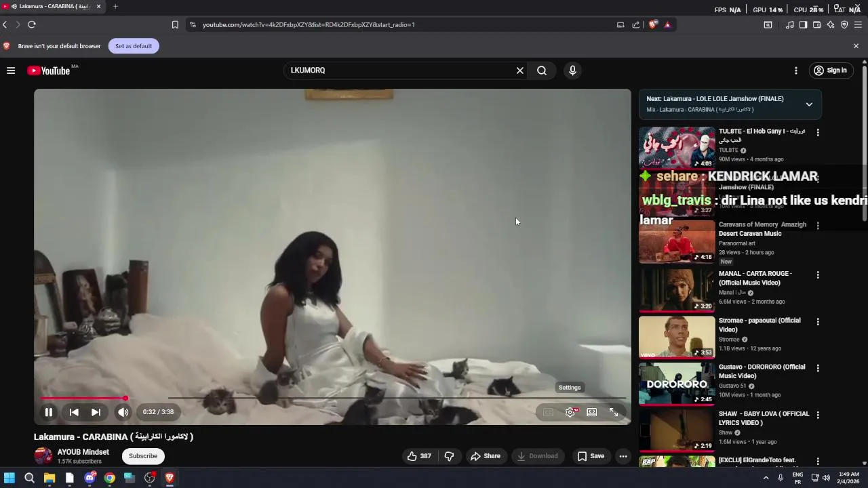This screenshot has width=868, height=488.
Task: Open options for Gustavo DORORORO video
Action: pos(818,368)
